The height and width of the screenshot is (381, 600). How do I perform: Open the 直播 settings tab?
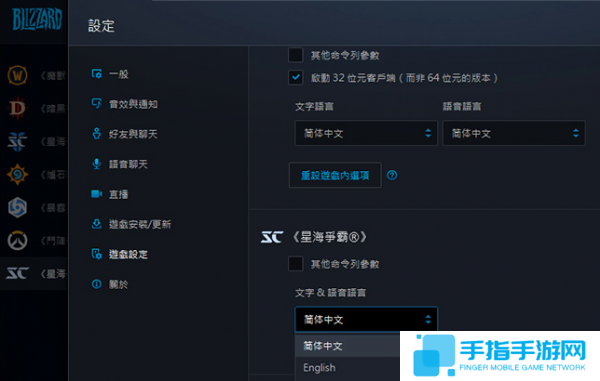click(119, 194)
